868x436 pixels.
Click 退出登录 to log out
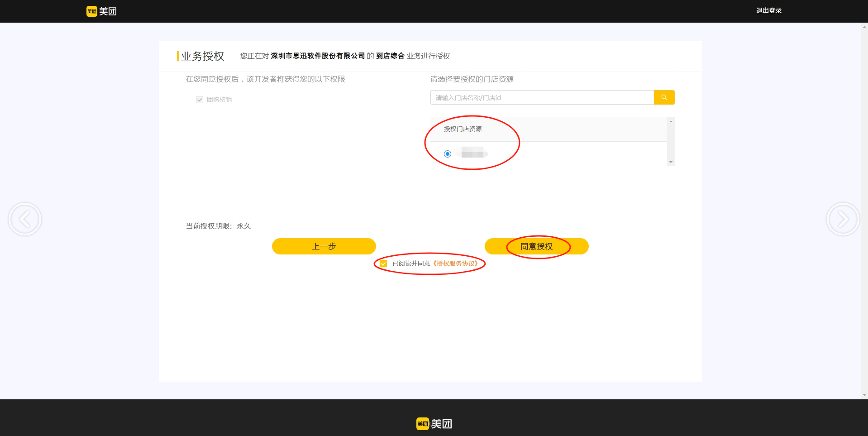[768, 10]
